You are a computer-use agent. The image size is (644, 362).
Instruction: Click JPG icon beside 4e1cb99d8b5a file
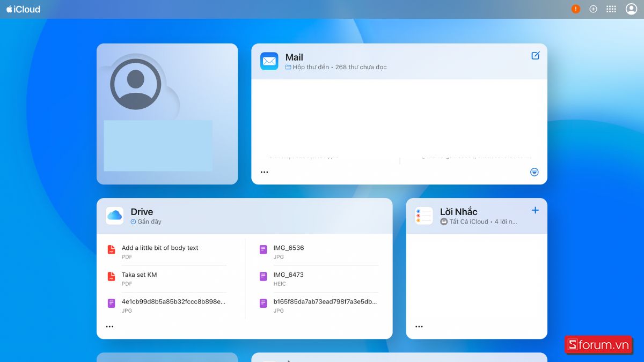tap(111, 303)
